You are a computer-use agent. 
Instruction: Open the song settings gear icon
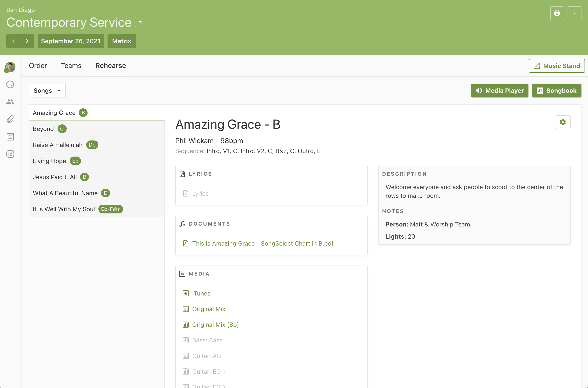(563, 122)
